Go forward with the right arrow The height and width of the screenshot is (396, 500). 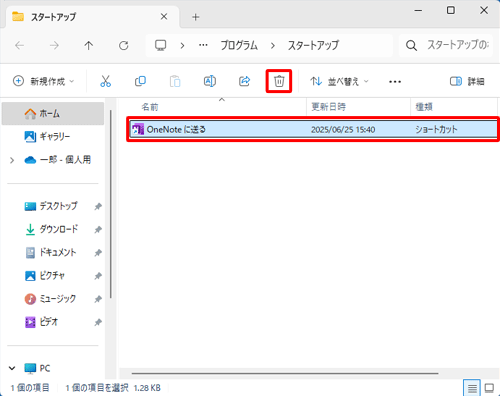point(54,45)
